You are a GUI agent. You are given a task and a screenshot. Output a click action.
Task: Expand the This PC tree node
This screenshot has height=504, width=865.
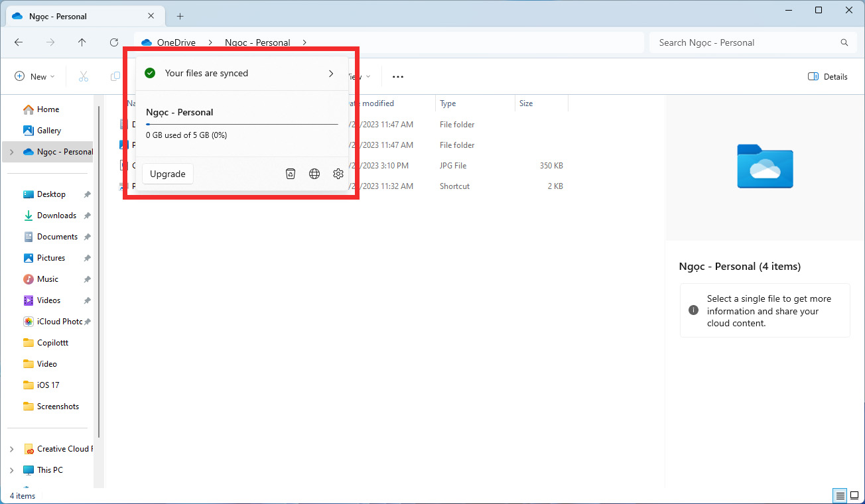point(11,470)
